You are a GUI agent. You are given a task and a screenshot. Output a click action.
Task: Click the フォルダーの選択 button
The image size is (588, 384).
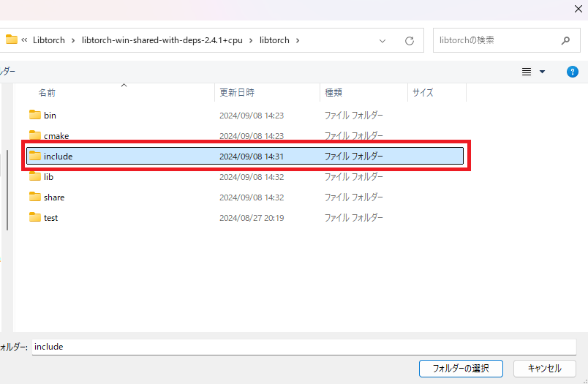(460, 368)
